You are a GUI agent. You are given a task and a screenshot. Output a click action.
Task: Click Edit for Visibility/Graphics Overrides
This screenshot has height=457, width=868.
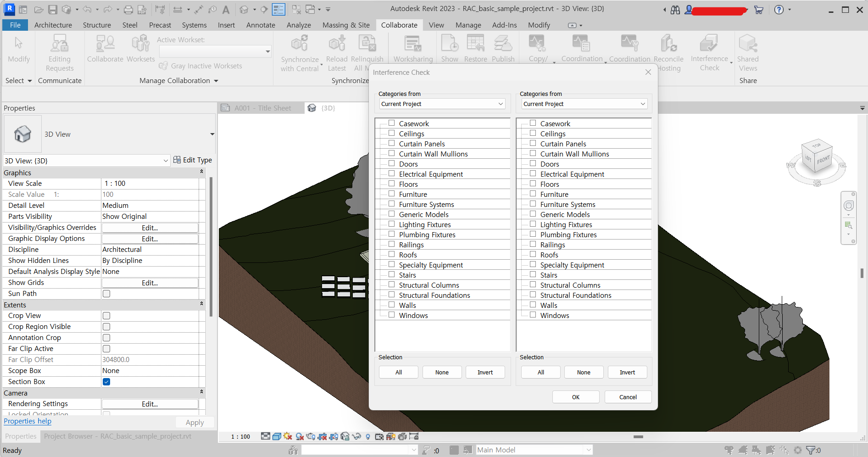coord(150,228)
